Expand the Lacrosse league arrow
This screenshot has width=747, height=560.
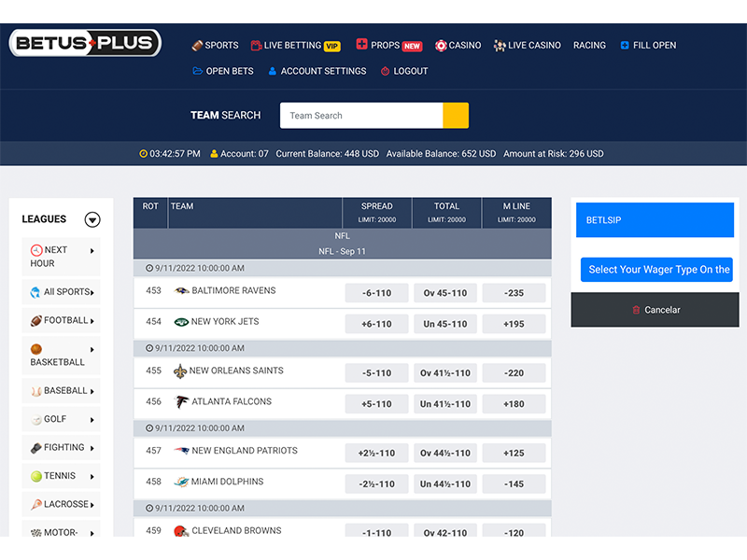(x=92, y=505)
